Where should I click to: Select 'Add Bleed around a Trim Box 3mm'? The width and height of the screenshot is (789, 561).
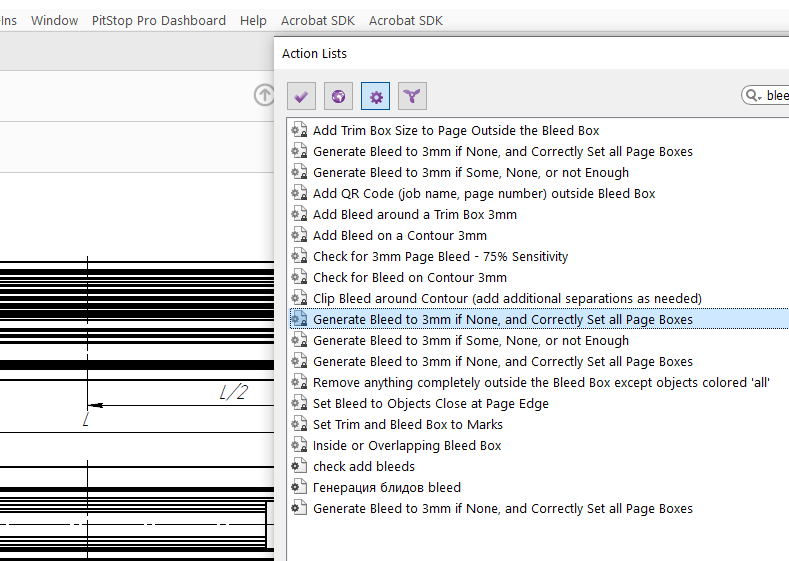pyautogui.click(x=415, y=214)
